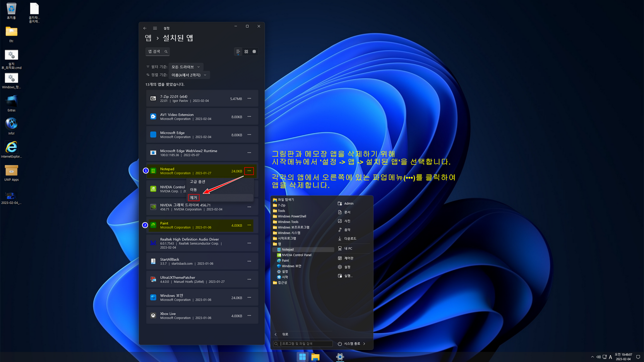Expand the 파일 탐색기 folder in Start menu
The height and width of the screenshot is (362, 644).
pyautogui.click(x=283, y=200)
